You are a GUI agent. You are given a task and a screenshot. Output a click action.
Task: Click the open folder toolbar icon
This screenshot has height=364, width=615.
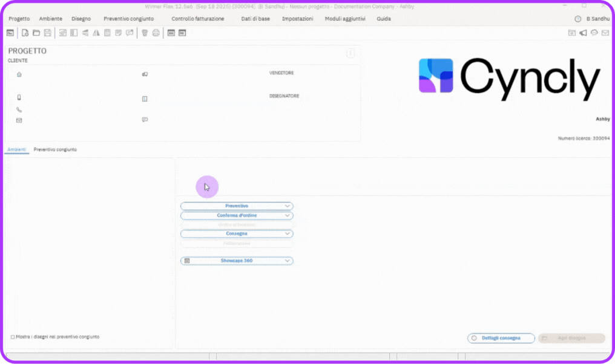[x=36, y=33]
